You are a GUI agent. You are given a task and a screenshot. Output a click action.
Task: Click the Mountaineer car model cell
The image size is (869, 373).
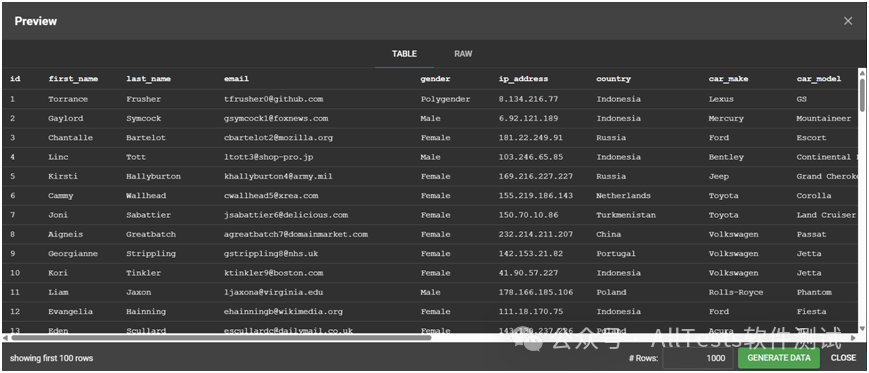click(x=824, y=119)
